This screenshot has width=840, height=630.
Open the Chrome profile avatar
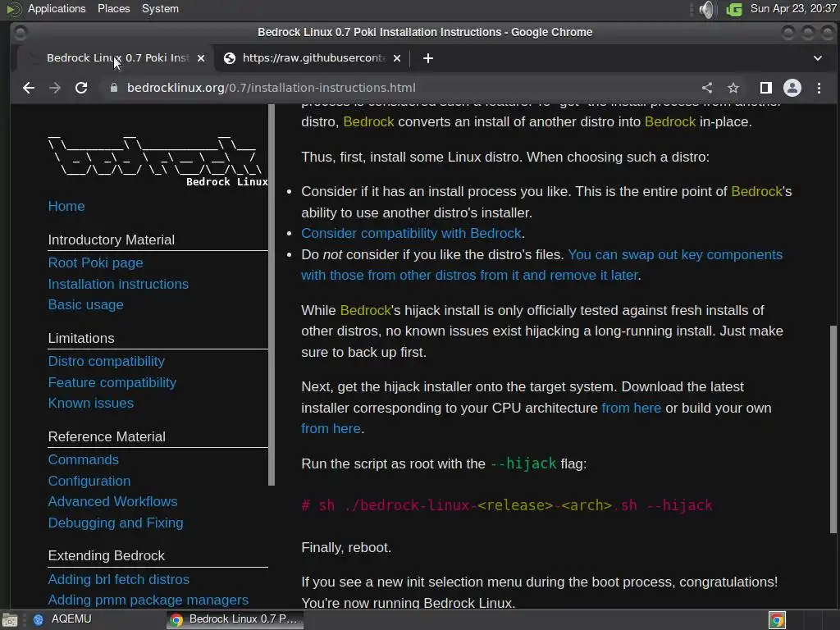coord(792,88)
